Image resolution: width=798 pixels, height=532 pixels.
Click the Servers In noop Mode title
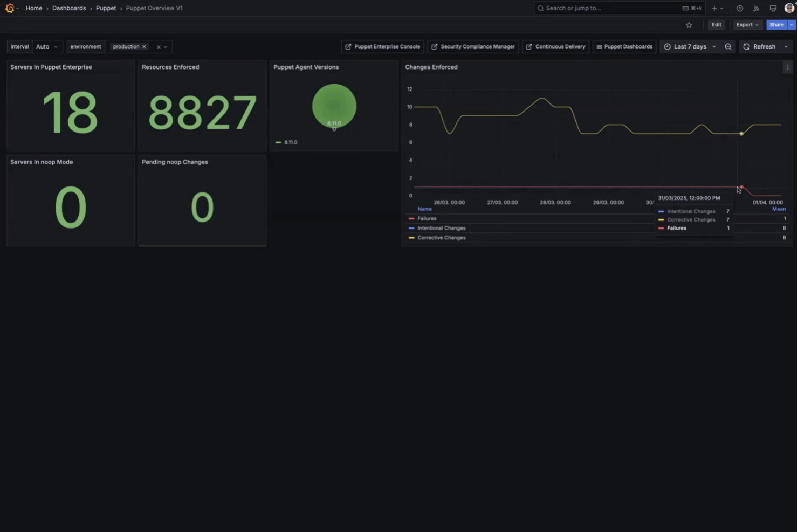coord(42,162)
